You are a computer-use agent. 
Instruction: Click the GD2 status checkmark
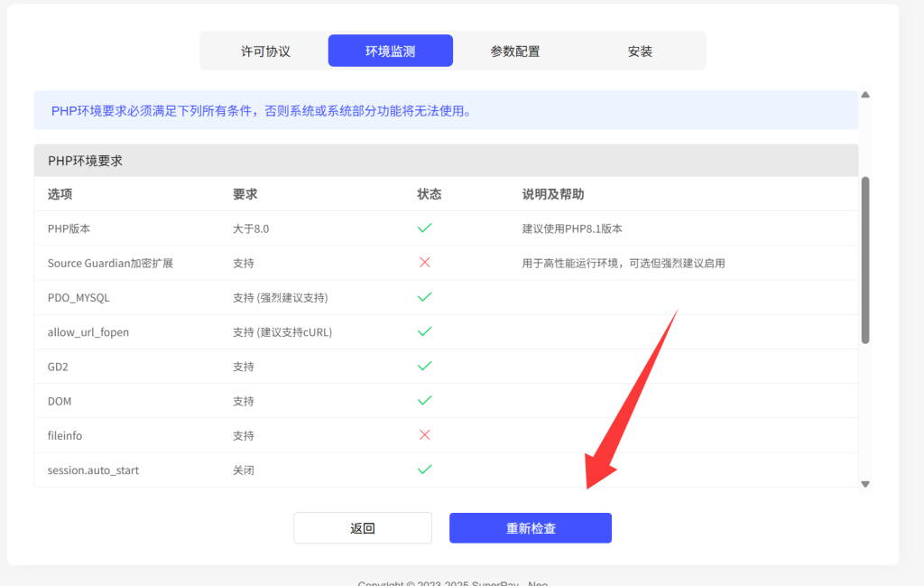tap(424, 366)
